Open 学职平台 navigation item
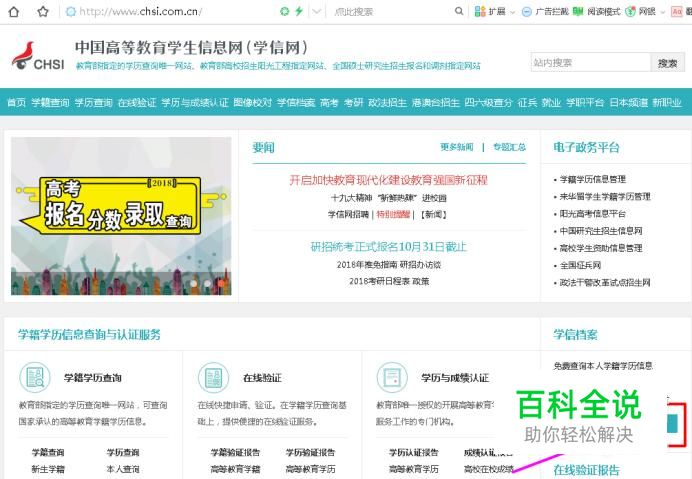 (585, 102)
